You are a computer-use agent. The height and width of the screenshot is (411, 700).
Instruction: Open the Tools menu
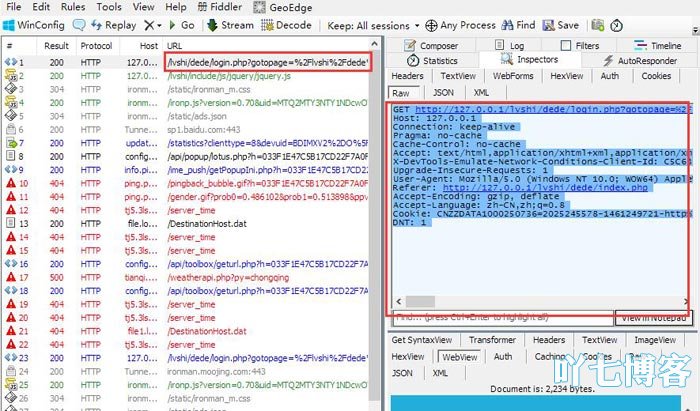click(x=109, y=7)
